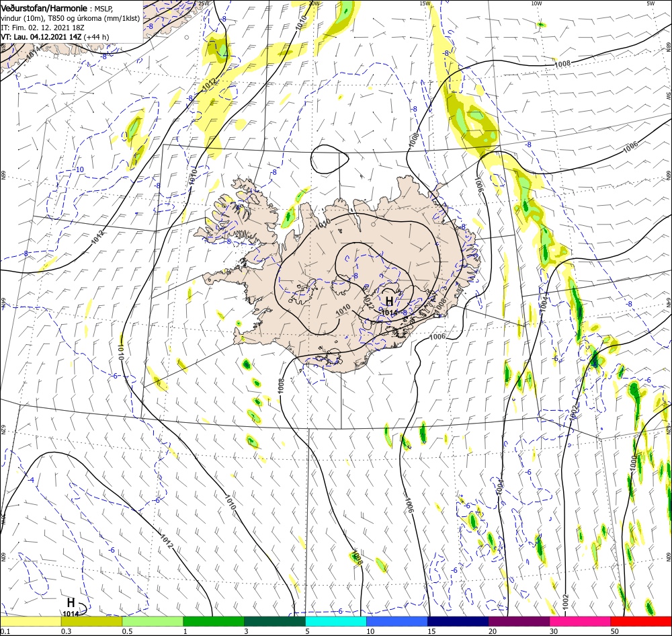Click the '25W' longitude label

tap(204, 3)
